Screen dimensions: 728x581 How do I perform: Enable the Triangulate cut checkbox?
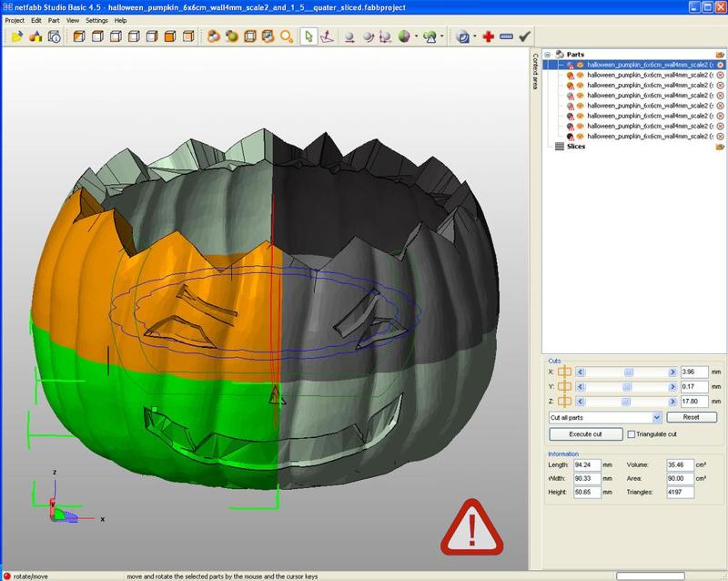click(632, 434)
